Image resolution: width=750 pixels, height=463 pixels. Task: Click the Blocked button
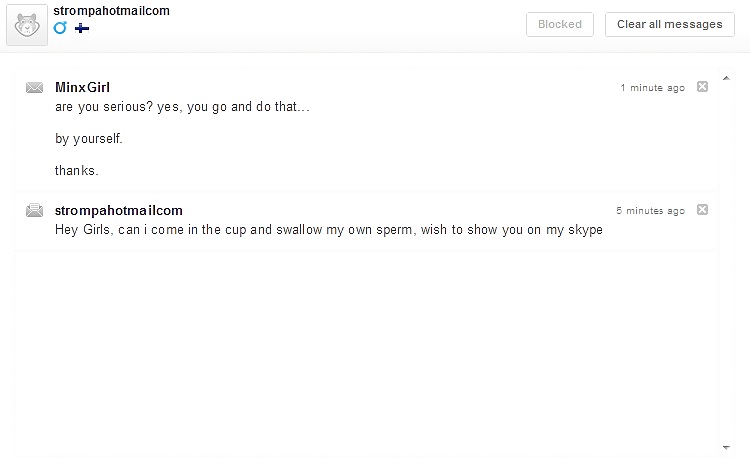point(560,24)
